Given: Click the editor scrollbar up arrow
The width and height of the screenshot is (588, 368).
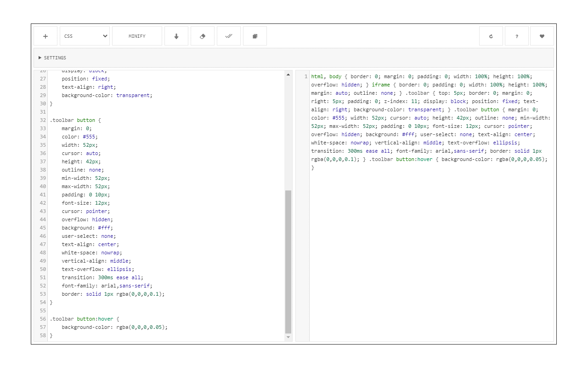Looking at the screenshot, I should point(288,75).
